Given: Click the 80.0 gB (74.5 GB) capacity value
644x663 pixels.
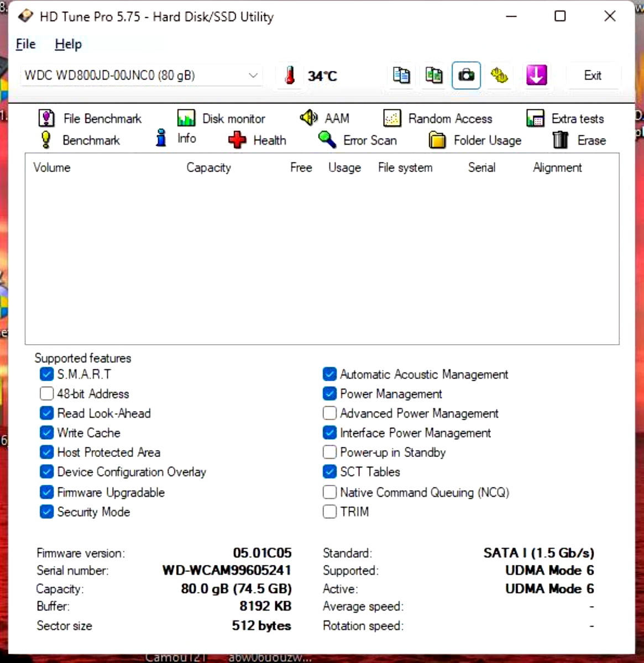Looking at the screenshot, I should tap(237, 588).
